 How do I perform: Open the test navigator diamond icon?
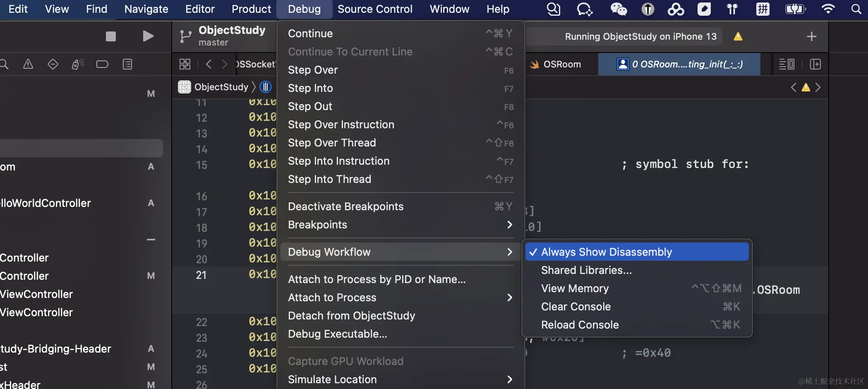pyautogui.click(x=53, y=64)
